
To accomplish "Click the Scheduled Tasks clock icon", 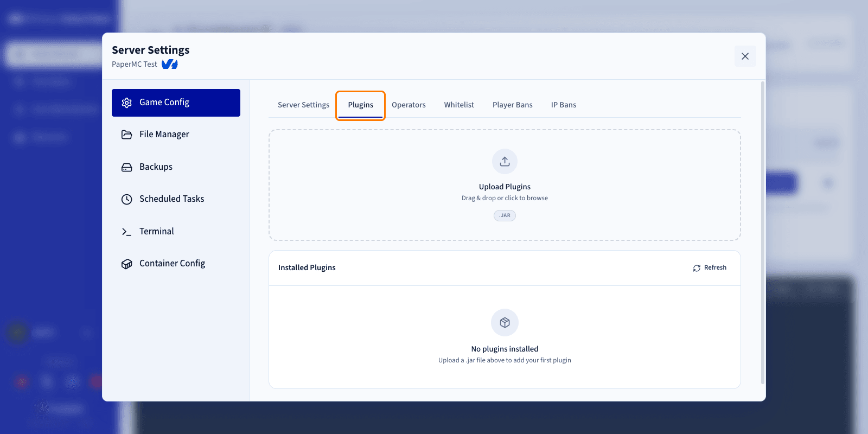I will [x=127, y=200].
